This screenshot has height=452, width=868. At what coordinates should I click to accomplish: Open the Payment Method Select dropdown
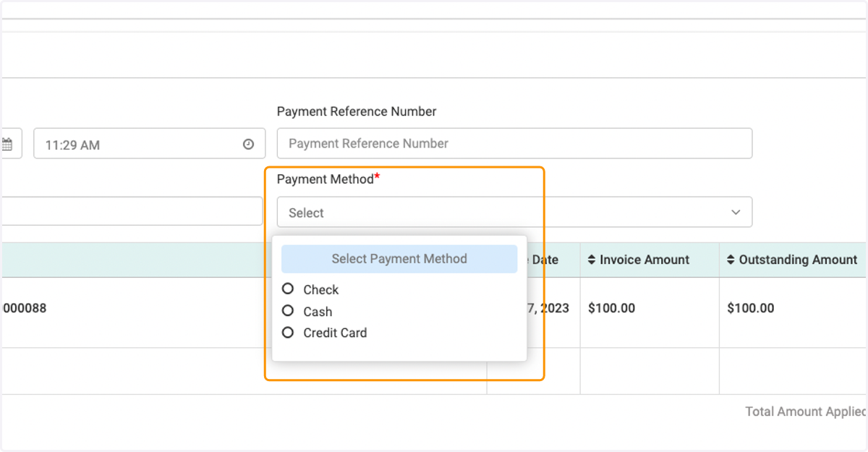point(514,213)
